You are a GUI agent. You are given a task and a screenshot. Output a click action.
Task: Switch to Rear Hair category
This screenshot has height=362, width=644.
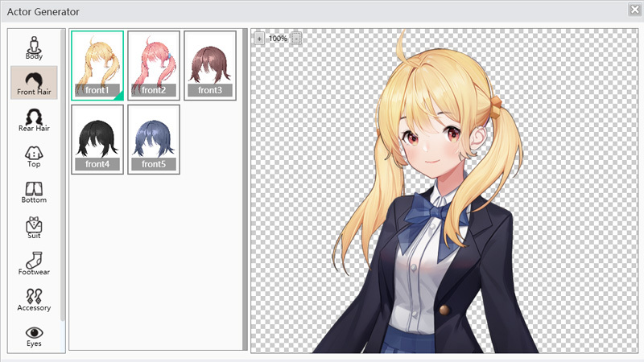pyautogui.click(x=34, y=119)
